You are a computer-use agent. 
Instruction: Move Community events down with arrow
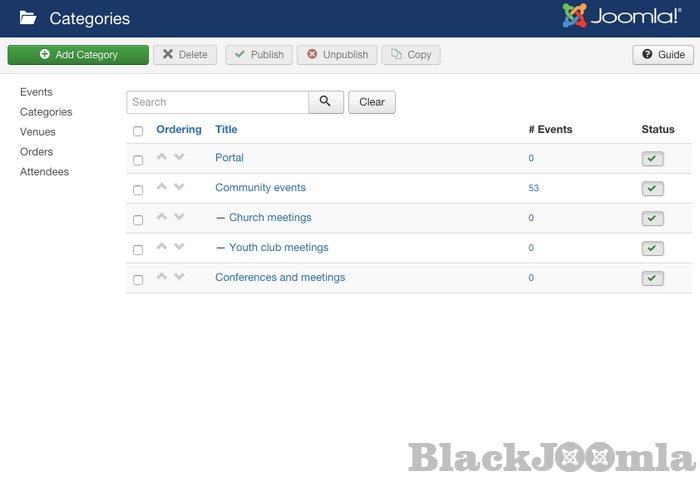click(179, 187)
